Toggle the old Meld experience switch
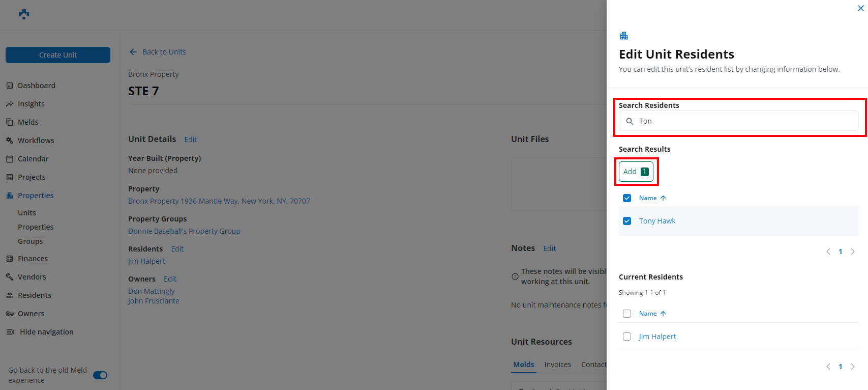 pyautogui.click(x=100, y=375)
